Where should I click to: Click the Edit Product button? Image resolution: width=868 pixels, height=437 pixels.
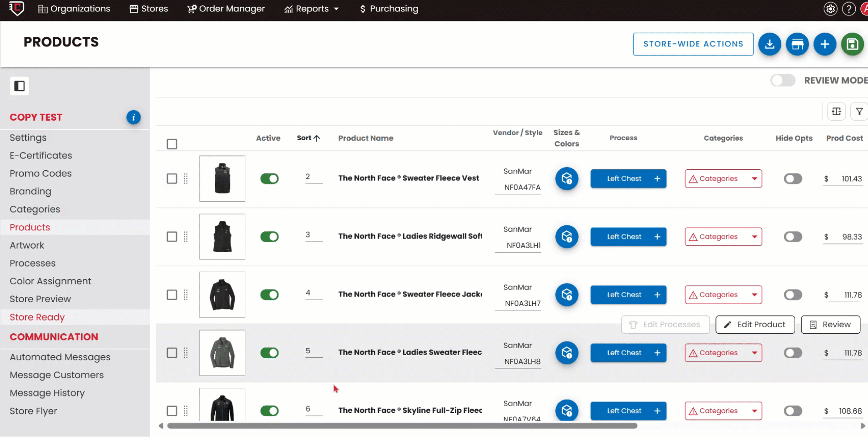tap(755, 325)
